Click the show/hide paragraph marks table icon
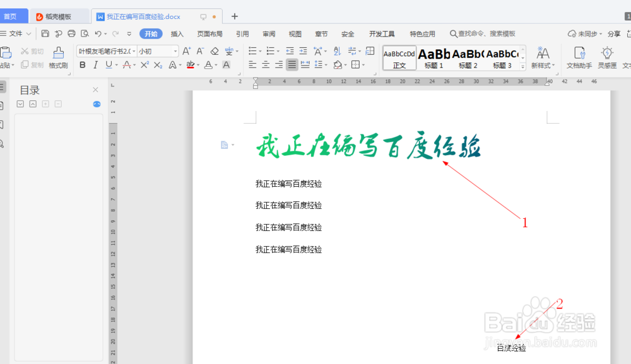Viewport: 631px width, 364px height. click(370, 51)
